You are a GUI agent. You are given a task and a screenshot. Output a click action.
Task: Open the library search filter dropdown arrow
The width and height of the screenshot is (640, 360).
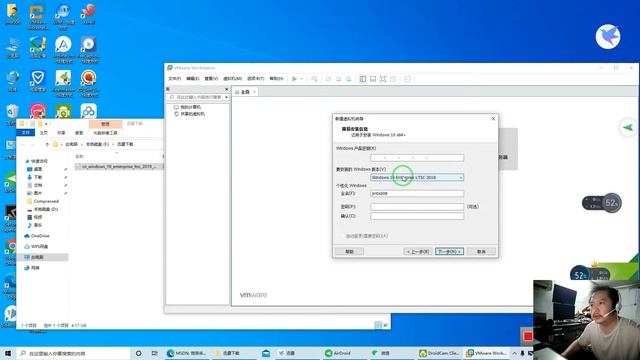pos(227,97)
